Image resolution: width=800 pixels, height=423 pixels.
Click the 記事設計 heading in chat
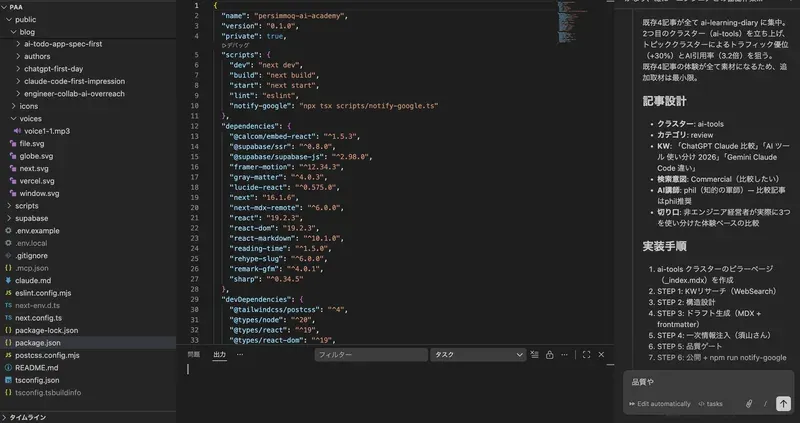tap(664, 102)
